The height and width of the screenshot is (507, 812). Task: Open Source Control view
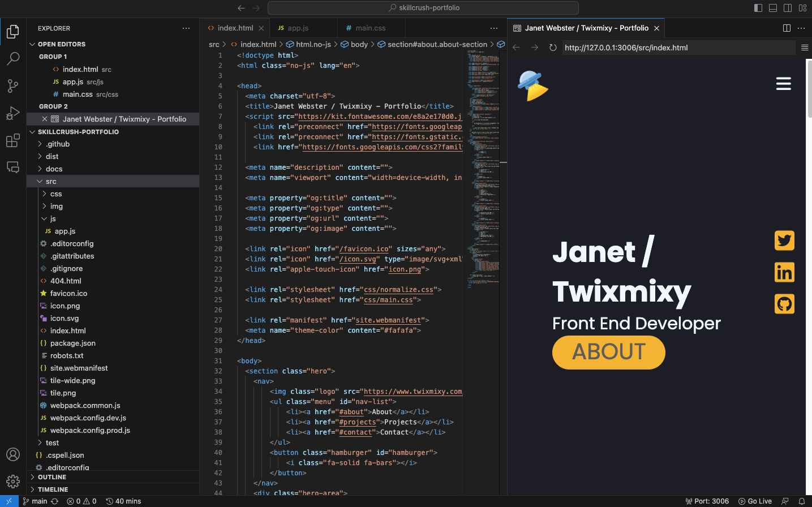pyautogui.click(x=13, y=85)
